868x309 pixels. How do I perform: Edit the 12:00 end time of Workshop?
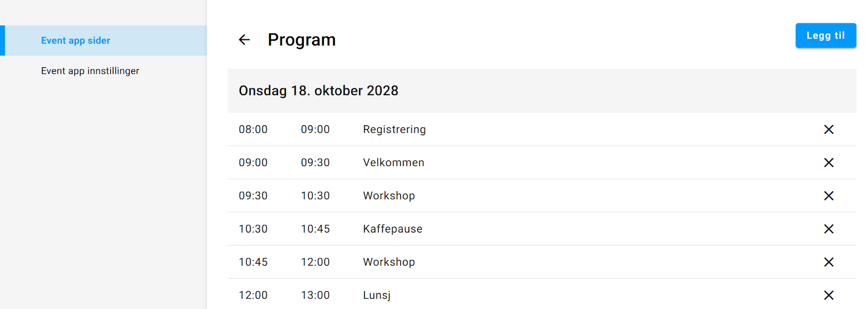pos(315,262)
